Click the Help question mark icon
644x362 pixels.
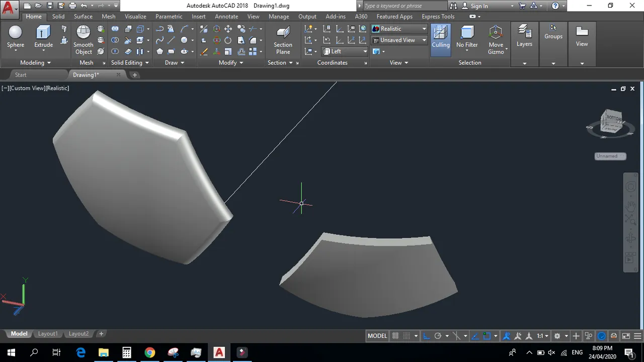(555, 6)
